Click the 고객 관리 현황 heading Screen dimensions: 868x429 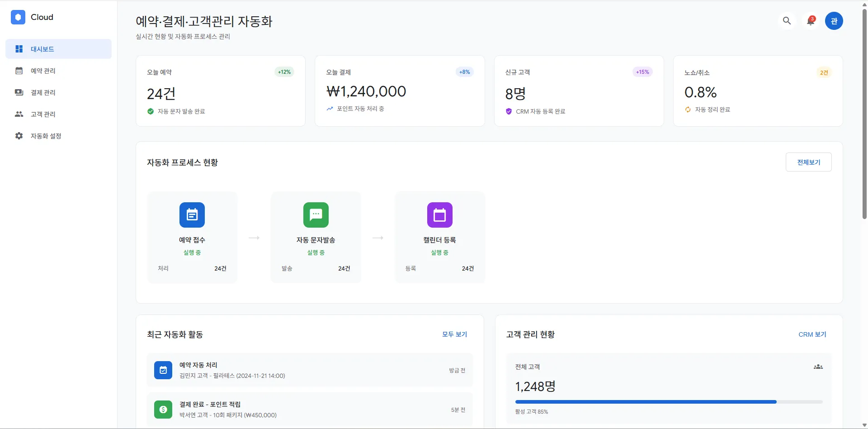(530, 334)
